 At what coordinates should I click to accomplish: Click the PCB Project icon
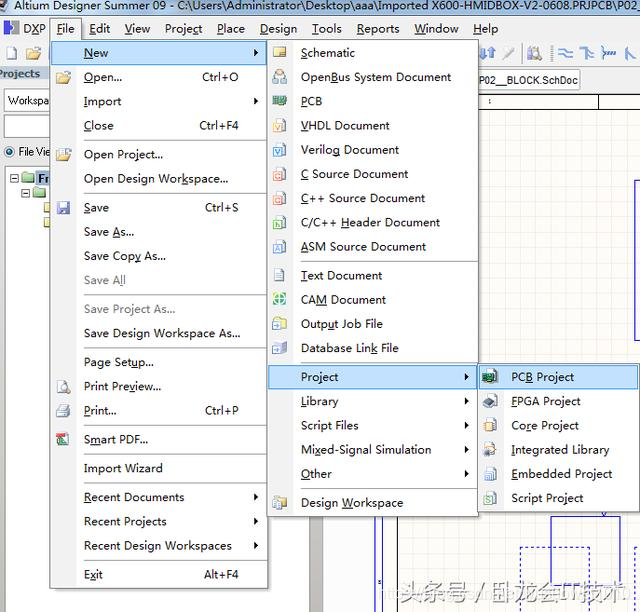[489, 376]
